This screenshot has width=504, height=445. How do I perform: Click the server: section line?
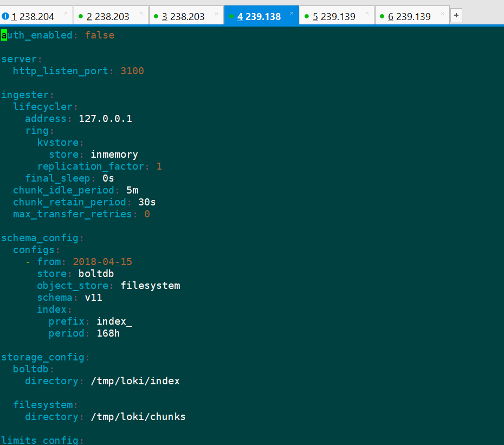coord(22,59)
